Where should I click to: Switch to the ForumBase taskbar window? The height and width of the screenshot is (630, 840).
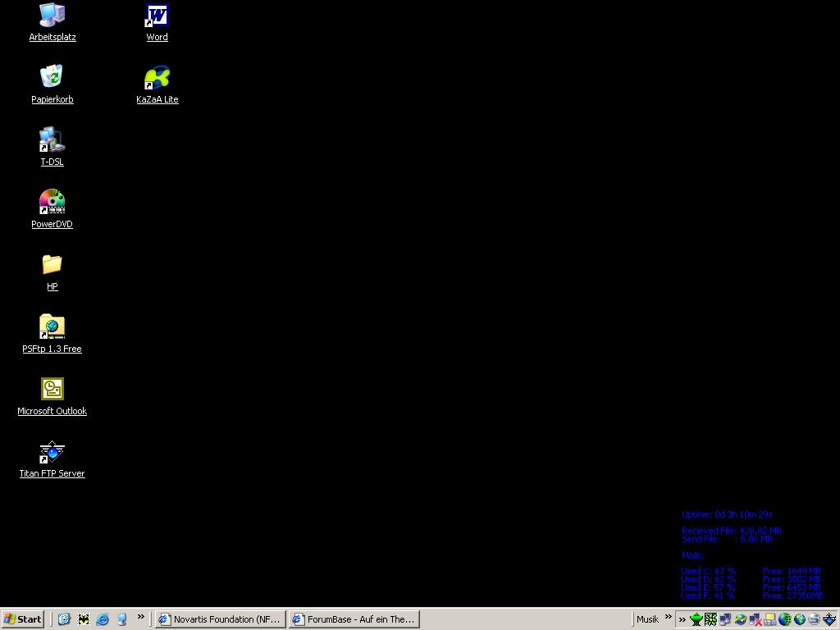click(x=354, y=619)
